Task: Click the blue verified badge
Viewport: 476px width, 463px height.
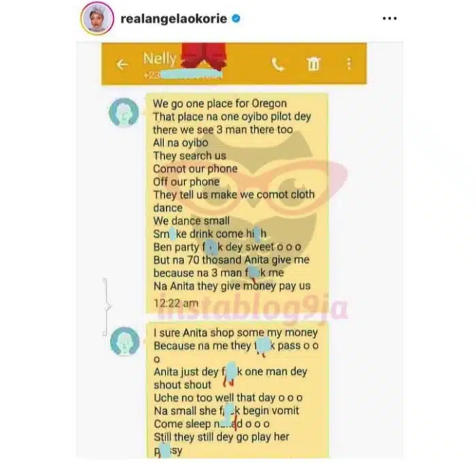Action: (x=236, y=18)
